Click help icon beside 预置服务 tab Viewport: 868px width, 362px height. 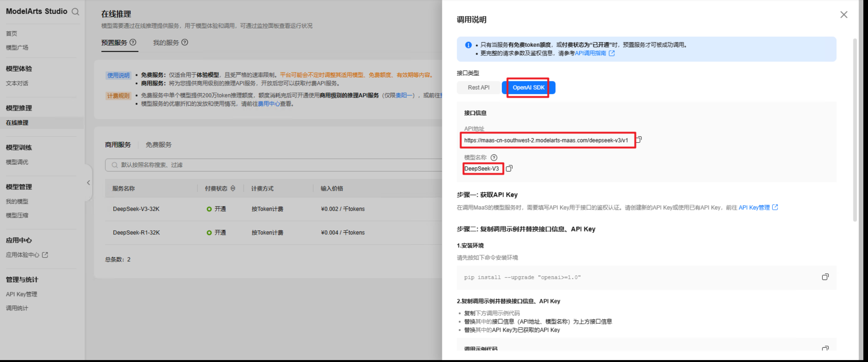(x=133, y=42)
